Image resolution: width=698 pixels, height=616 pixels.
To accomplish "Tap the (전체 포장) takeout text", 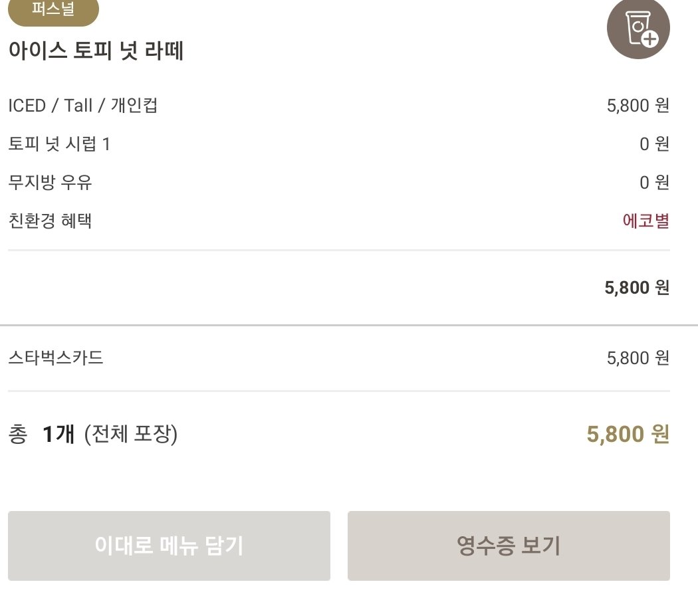I will point(131,434).
